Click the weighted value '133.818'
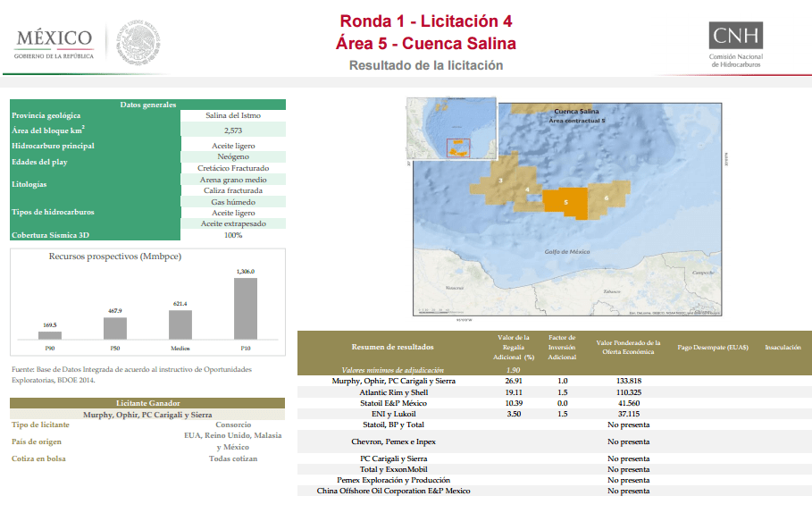Image resolution: width=812 pixels, height=513 pixels. pos(629,381)
